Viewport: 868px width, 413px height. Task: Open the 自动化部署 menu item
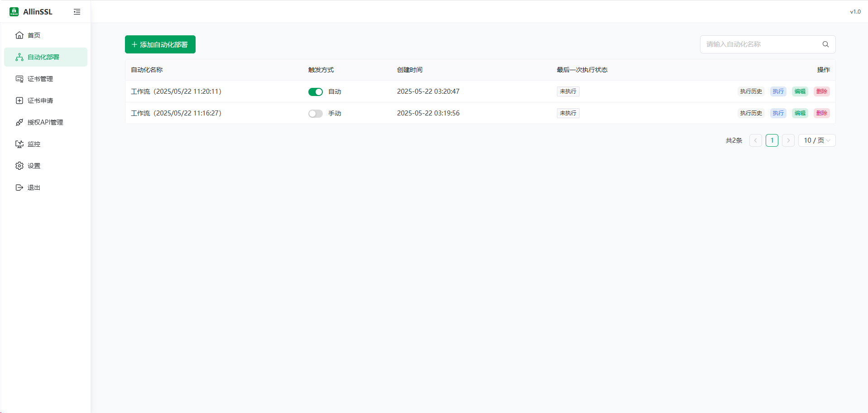pos(43,57)
